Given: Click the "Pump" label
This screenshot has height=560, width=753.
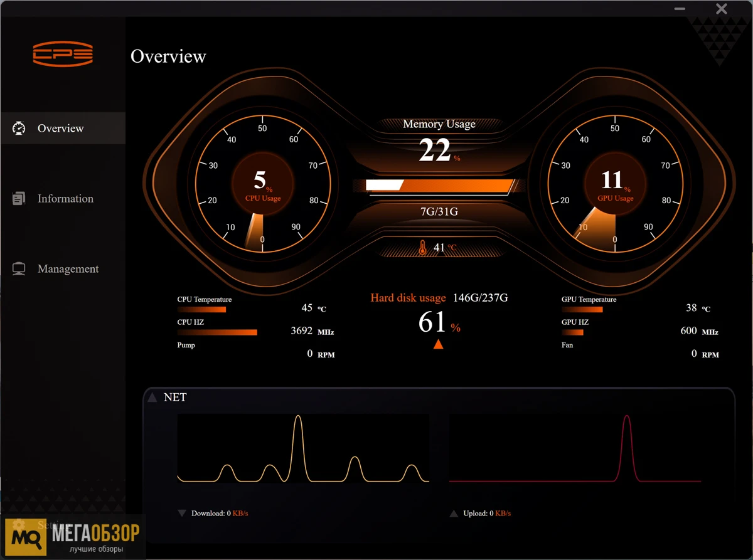Looking at the screenshot, I should point(186,346).
